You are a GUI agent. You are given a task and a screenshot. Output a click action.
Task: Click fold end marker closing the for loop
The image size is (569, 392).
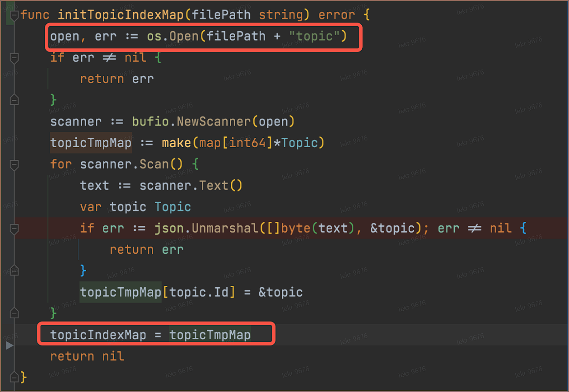[x=14, y=313]
